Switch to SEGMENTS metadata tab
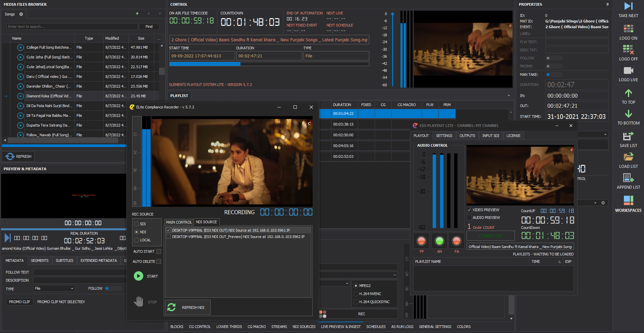644x333 pixels. coord(40,260)
